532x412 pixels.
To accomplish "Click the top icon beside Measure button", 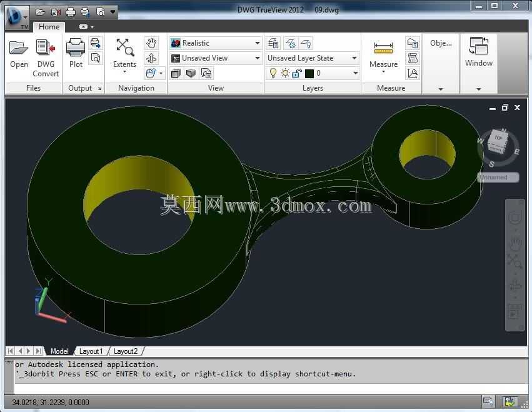I will click(413, 43).
